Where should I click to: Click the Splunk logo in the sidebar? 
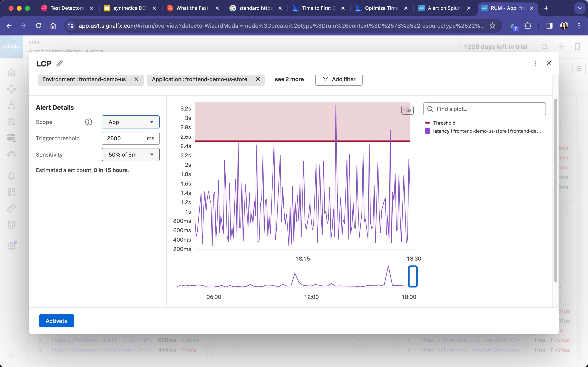pos(11,47)
